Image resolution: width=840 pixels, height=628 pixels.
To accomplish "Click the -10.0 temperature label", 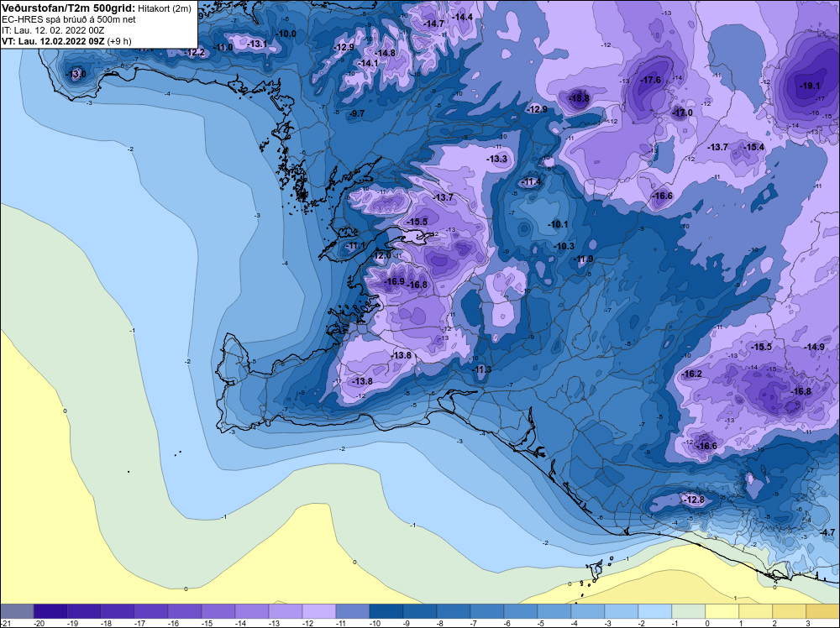I will [286, 34].
